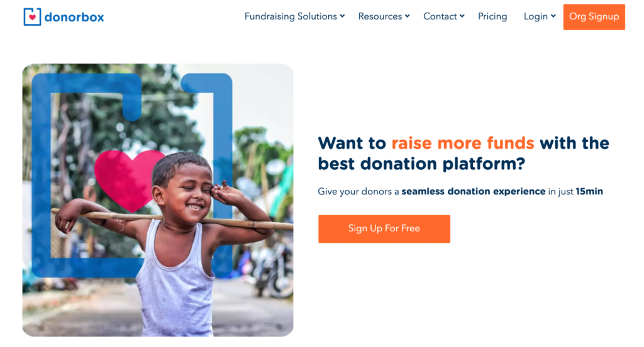Image resolution: width=644 pixels, height=347 pixels.
Task: Click the Sign Up For Free button
Action: [384, 229]
